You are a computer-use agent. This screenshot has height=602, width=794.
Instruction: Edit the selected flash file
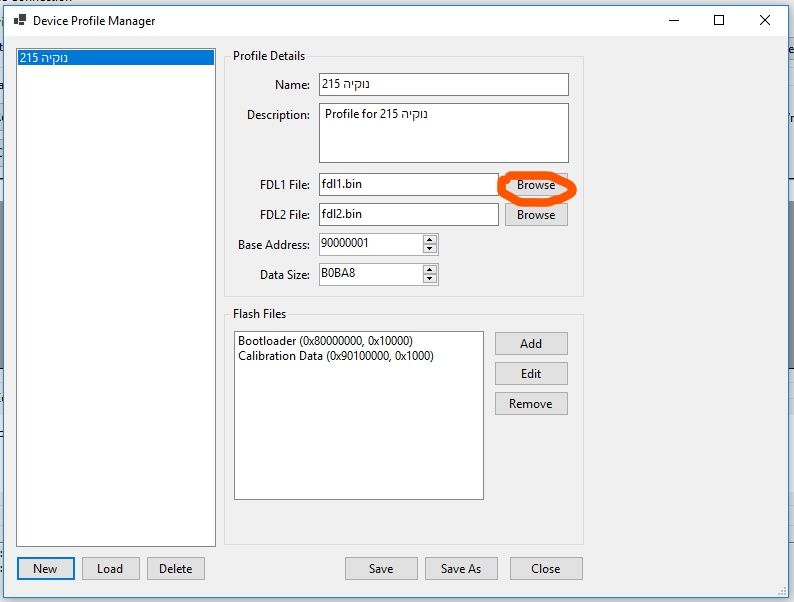(x=531, y=374)
